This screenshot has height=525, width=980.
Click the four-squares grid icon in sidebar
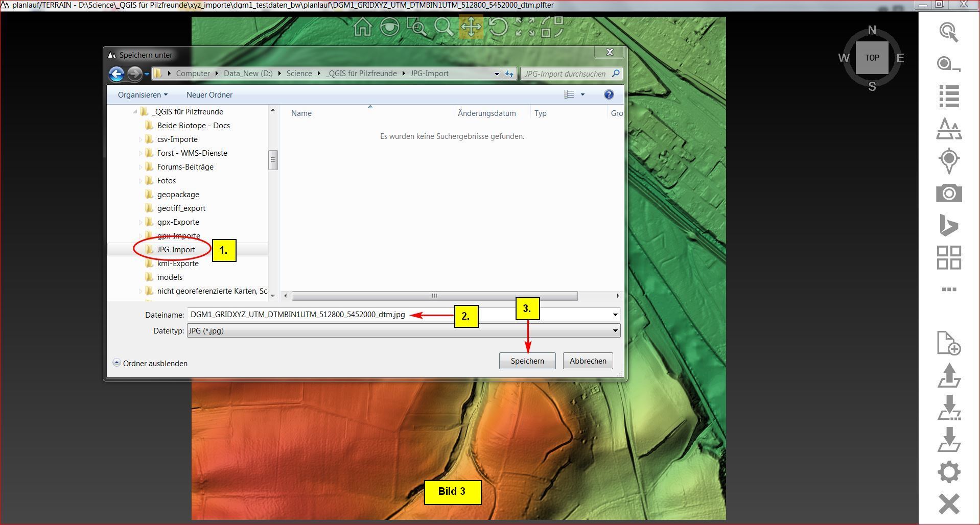(x=949, y=257)
